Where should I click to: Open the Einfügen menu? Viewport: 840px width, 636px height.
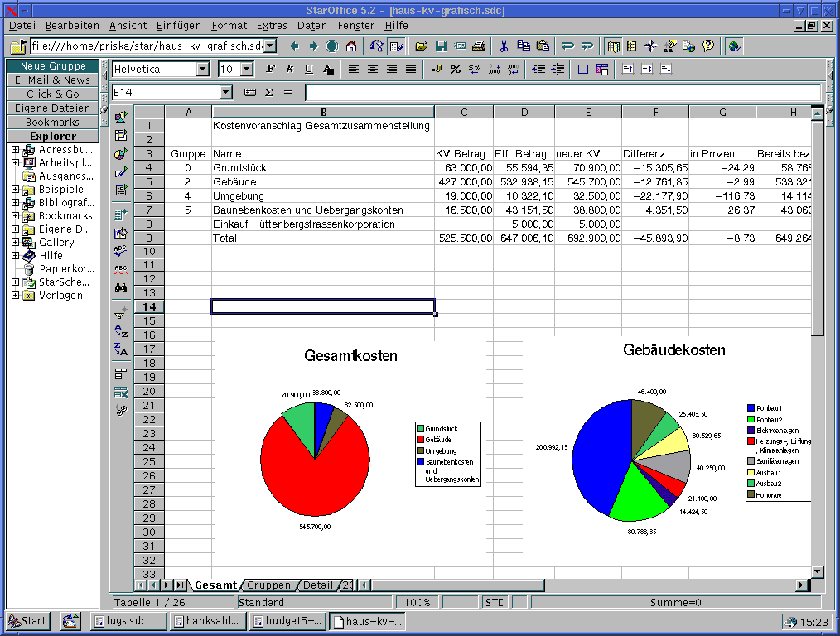tap(179, 26)
